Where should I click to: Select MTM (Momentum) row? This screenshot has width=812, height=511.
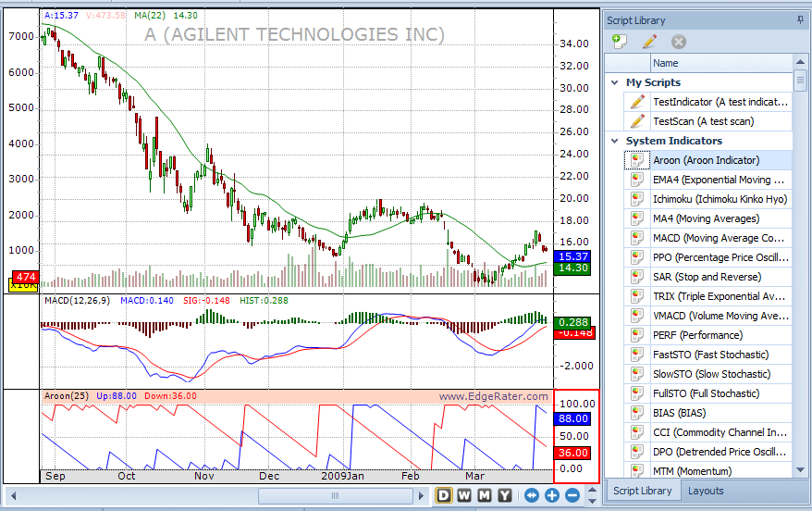[x=707, y=469]
